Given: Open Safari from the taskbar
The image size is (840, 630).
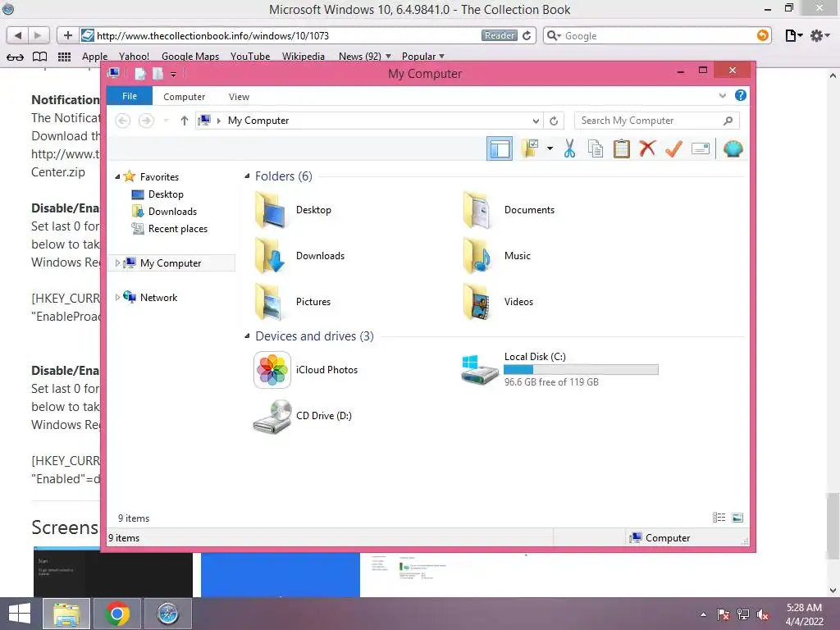Looking at the screenshot, I should [x=167, y=614].
